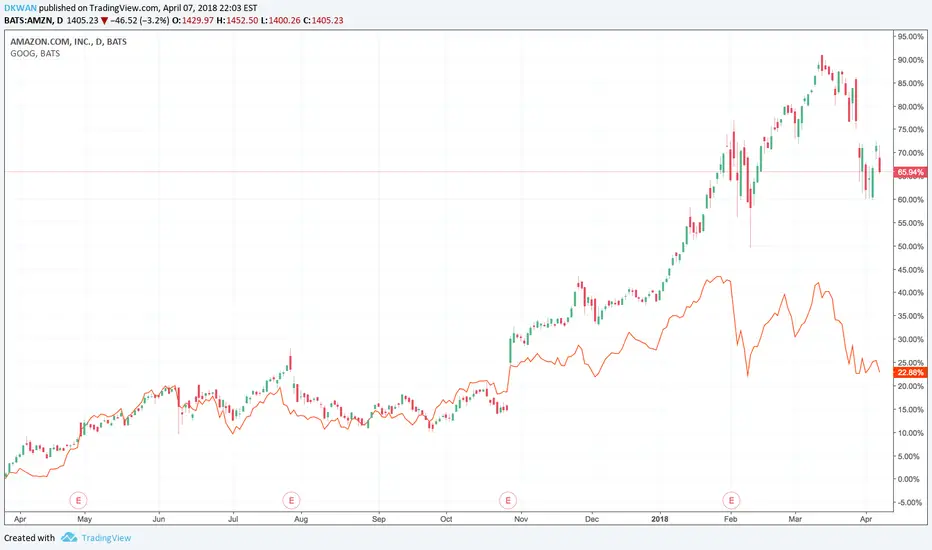
Task: Select the GOOG, BATS legend label
Action: (35, 54)
